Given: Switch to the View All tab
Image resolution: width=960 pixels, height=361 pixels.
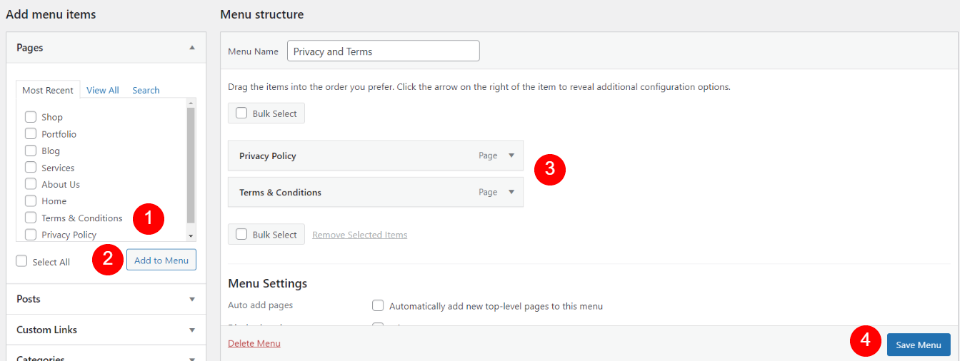Looking at the screenshot, I should pyautogui.click(x=103, y=90).
